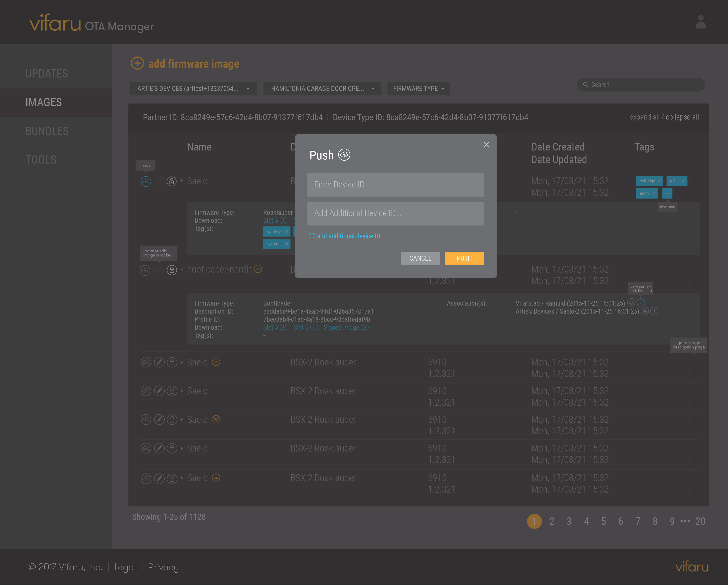The image size is (728, 585).
Task: Open the HAMILTONIA GARAGE DOOR OPE... dropdown
Action: tap(322, 89)
